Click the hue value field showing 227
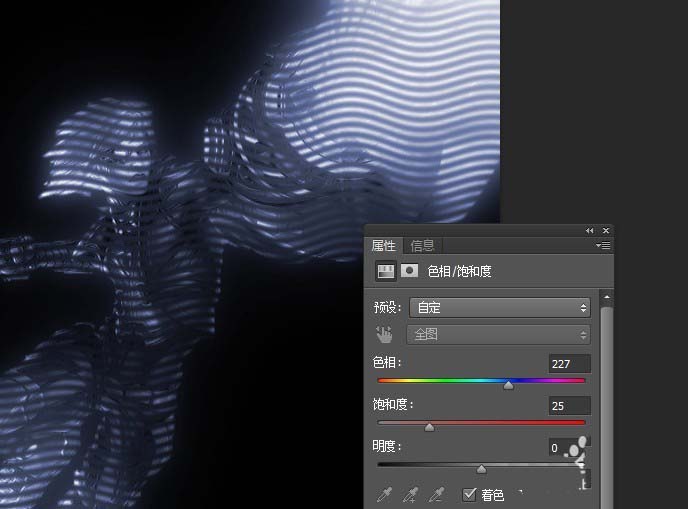The height and width of the screenshot is (509, 688). pos(568,363)
